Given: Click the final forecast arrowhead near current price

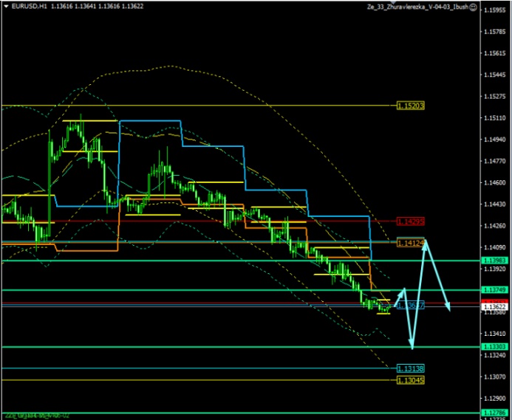Looking at the screenshot, I should click(450, 308).
